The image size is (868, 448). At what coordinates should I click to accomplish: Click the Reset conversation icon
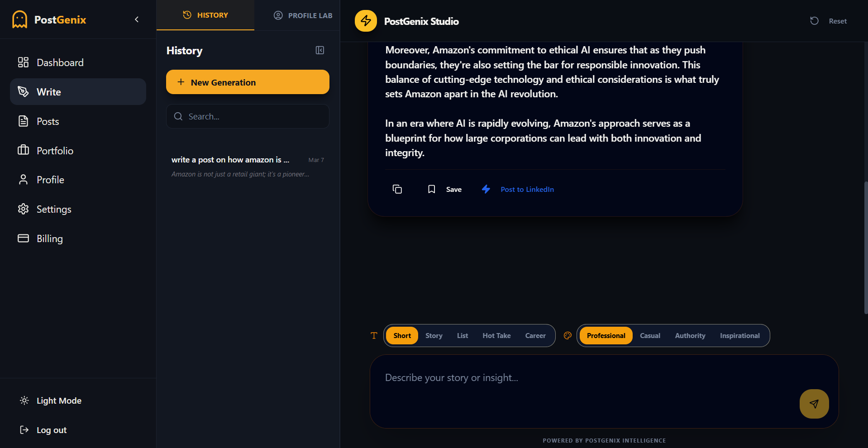[x=814, y=21]
